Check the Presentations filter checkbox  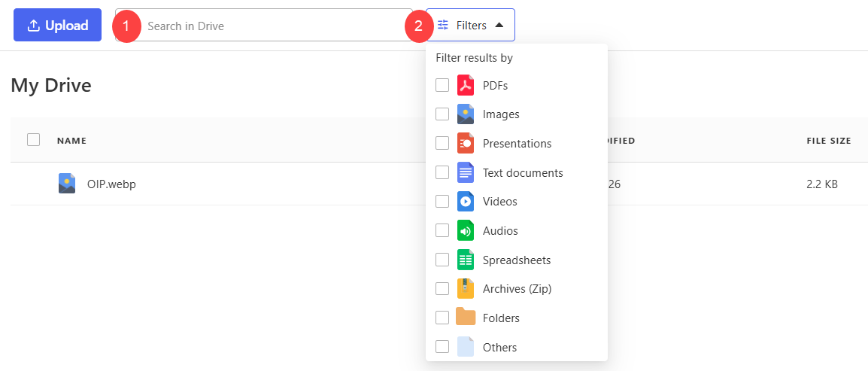[x=442, y=144]
